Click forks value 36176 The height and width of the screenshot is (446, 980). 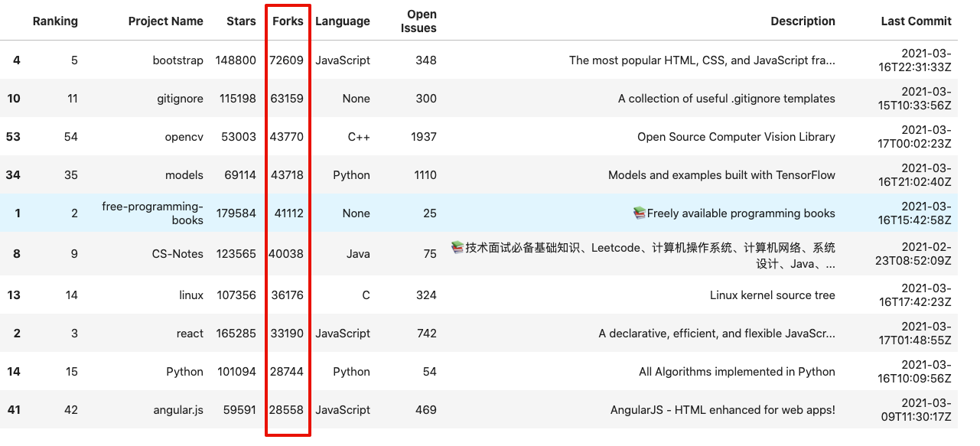(x=287, y=295)
